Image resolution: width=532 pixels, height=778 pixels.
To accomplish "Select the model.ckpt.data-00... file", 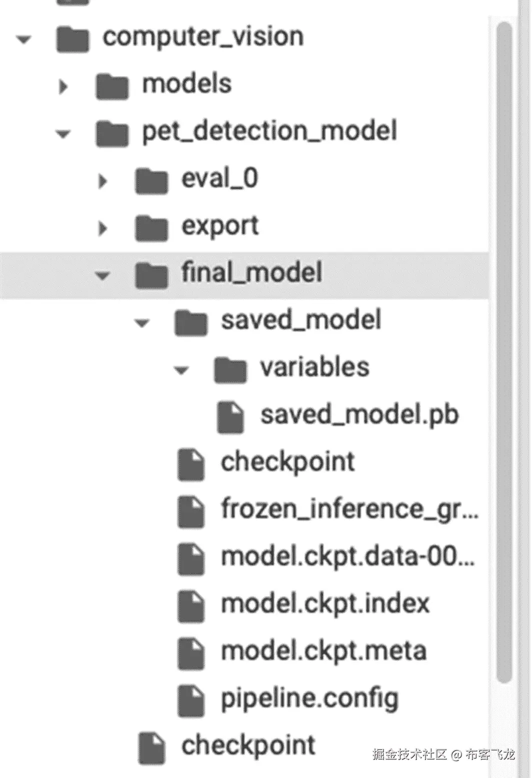I will pos(347,556).
